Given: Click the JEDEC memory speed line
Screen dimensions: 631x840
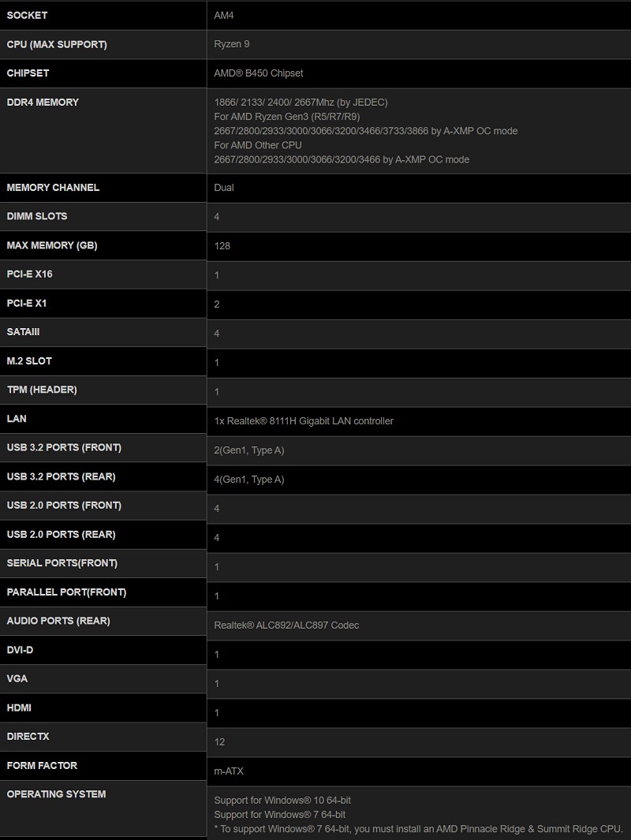Looking at the screenshot, I should coord(301,103).
